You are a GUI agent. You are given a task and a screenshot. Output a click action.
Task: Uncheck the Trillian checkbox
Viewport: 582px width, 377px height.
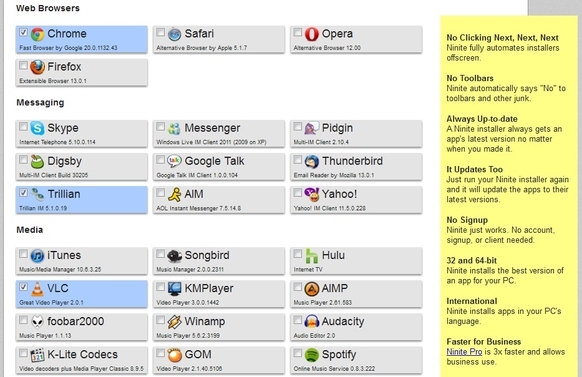23,193
